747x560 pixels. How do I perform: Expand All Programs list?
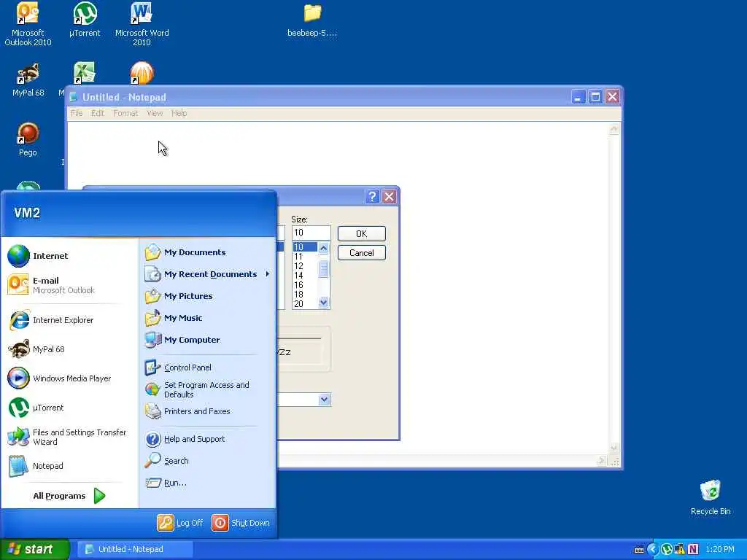click(69, 496)
